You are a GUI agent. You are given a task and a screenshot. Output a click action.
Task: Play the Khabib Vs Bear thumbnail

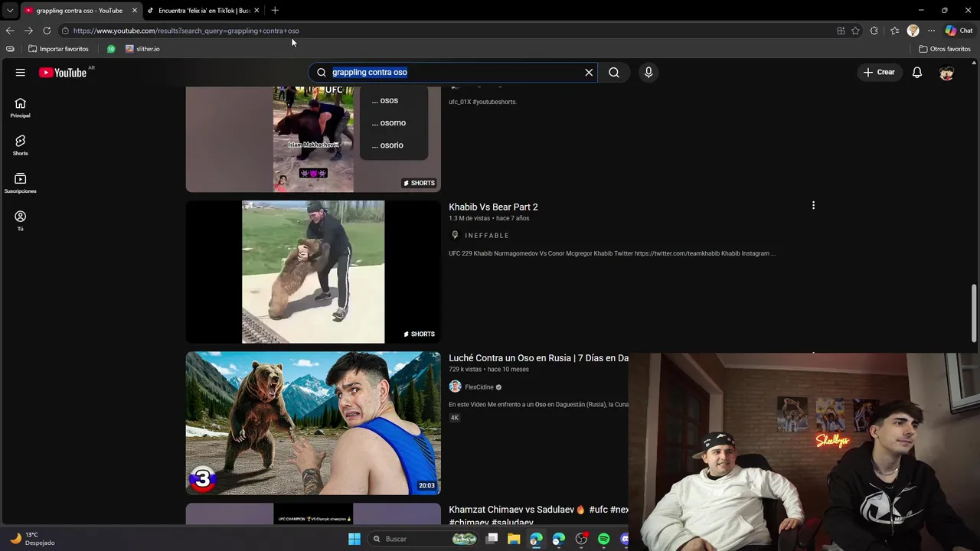(x=313, y=272)
